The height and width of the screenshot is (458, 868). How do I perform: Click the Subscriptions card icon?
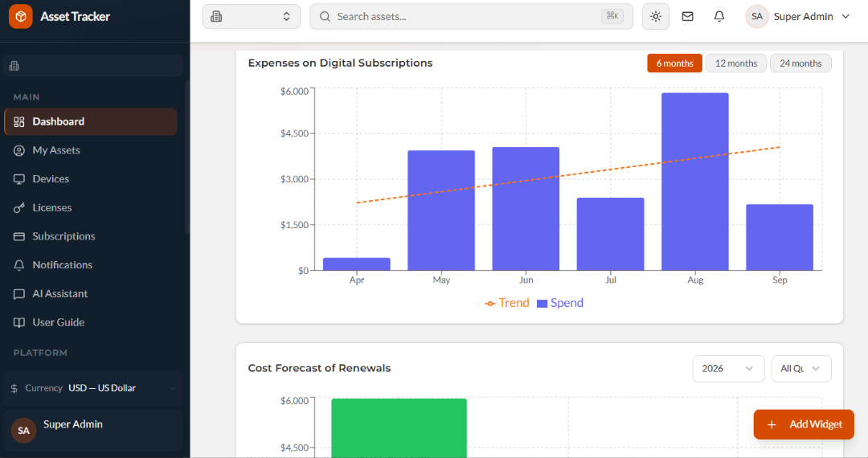(19, 237)
